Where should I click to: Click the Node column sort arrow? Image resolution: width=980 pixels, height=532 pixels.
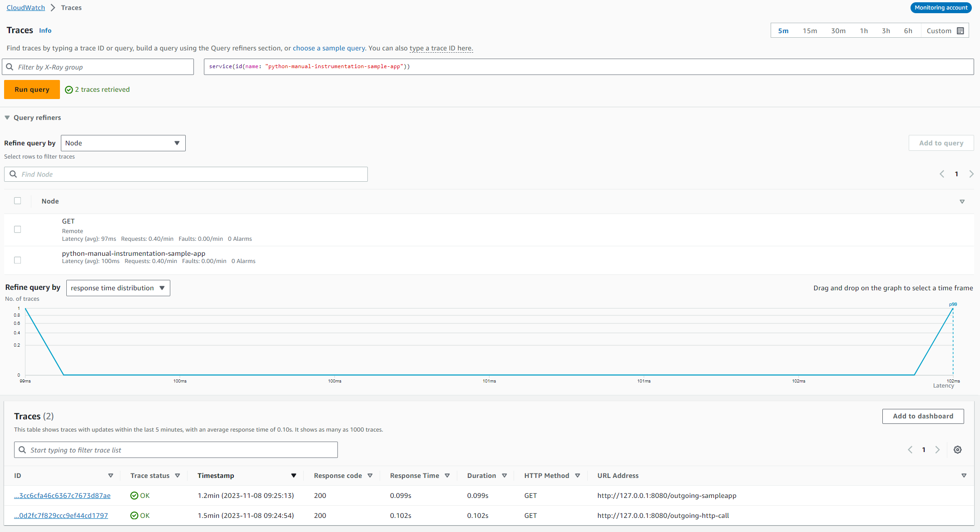[962, 201]
